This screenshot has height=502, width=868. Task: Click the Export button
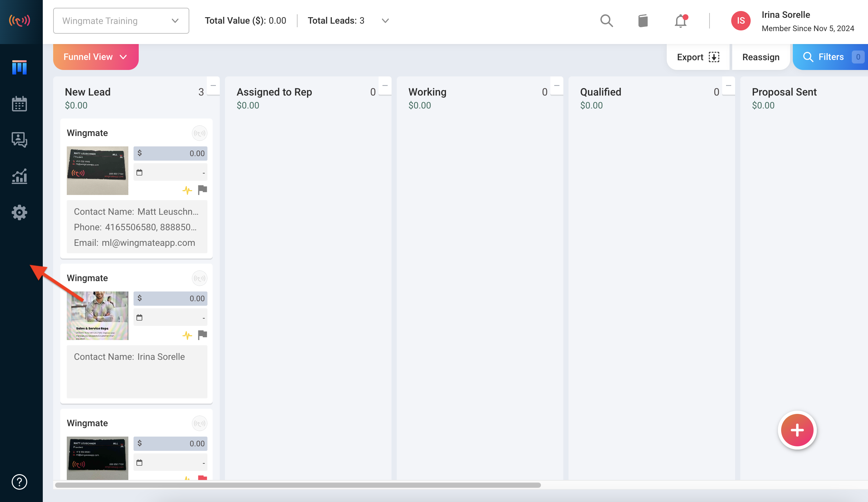point(698,57)
